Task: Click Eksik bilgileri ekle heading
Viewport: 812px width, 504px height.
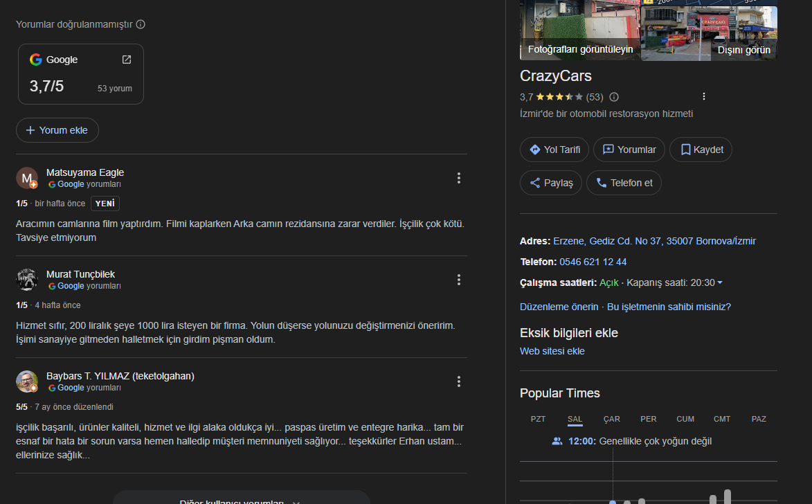Action: [x=568, y=333]
